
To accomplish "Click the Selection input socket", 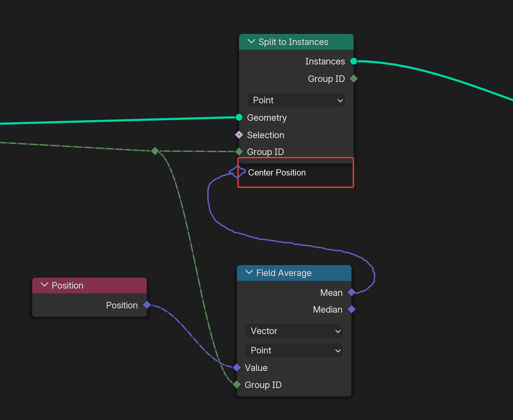I will click(239, 135).
